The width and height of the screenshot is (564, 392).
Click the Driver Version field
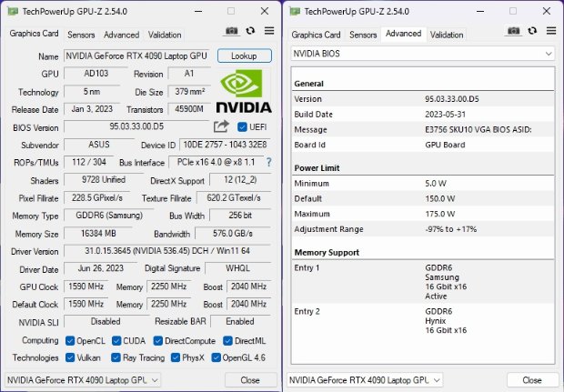(x=167, y=251)
